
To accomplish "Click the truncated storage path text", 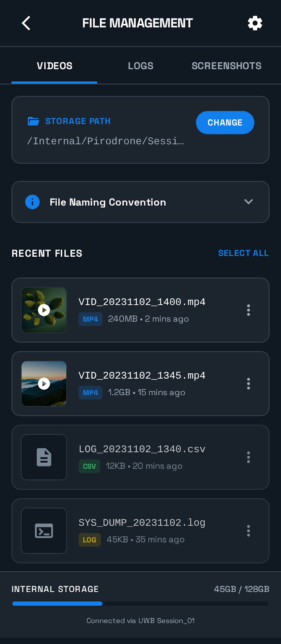I will [105, 141].
